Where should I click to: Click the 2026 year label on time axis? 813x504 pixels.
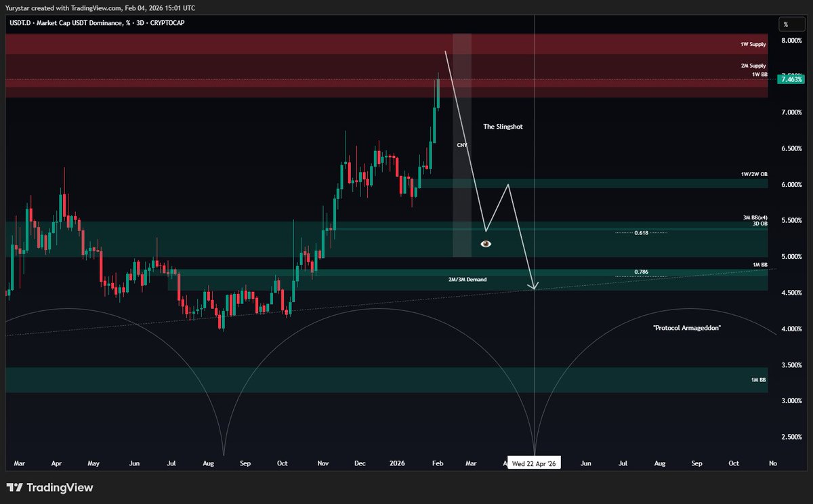(x=397, y=464)
